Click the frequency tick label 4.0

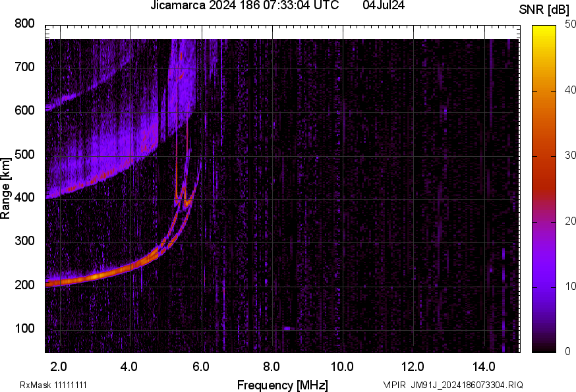[129, 367]
